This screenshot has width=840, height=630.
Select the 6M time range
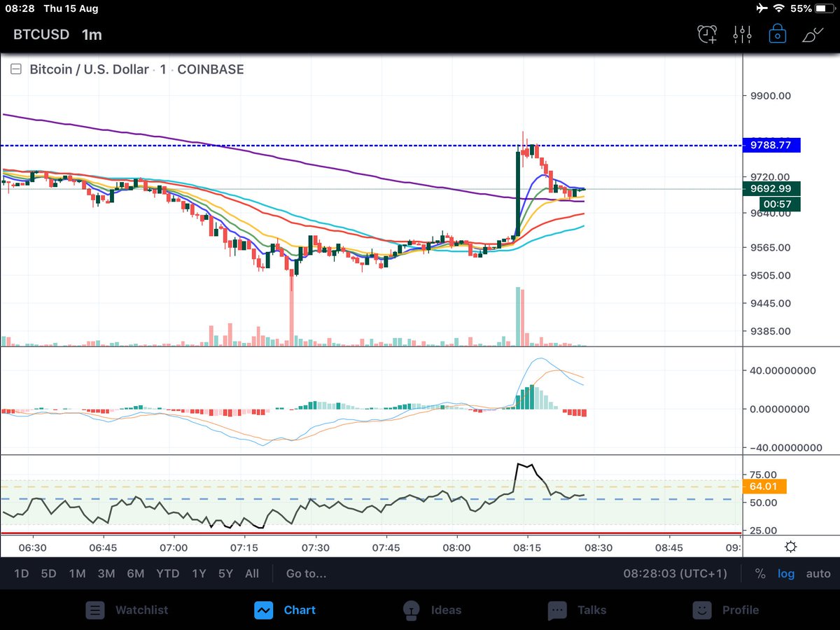point(135,573)
